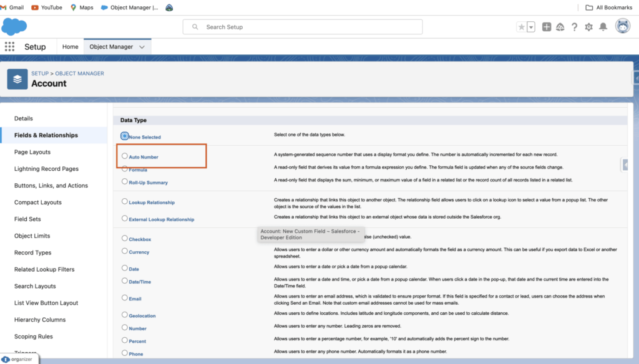Screen dimensions: 639x364
Task: Click the global actions plus icon
Action: click(545, 27)
